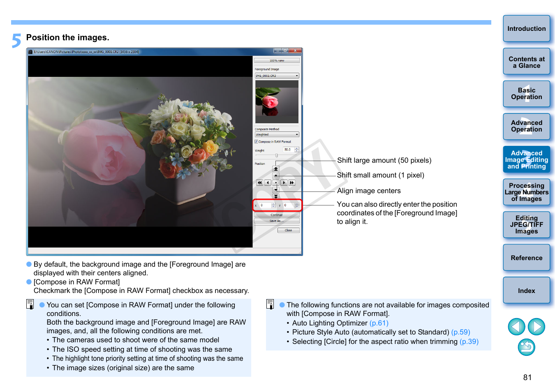Go to the previous page arrow
This screenshot has height=392, width=555.
(516, 327)
